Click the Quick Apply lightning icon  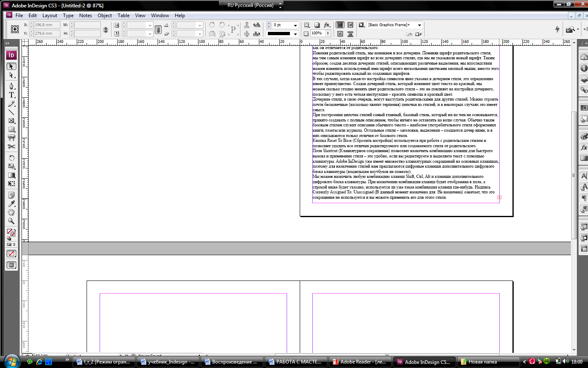557,29
